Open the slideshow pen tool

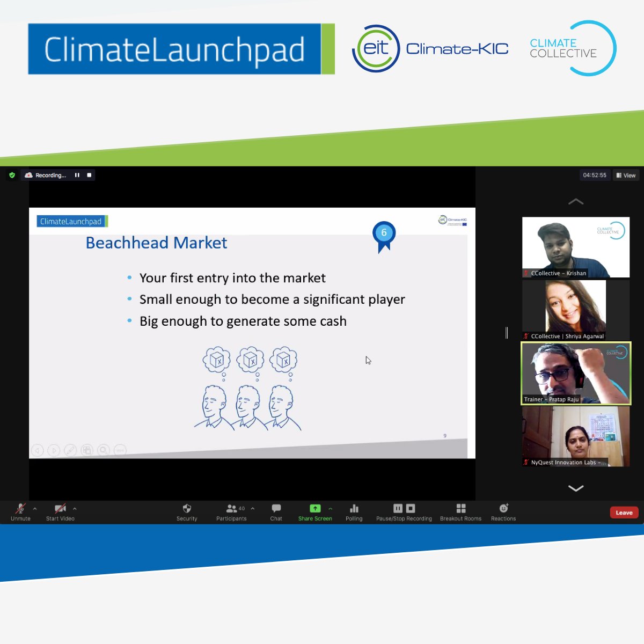[x=70, y=450]
